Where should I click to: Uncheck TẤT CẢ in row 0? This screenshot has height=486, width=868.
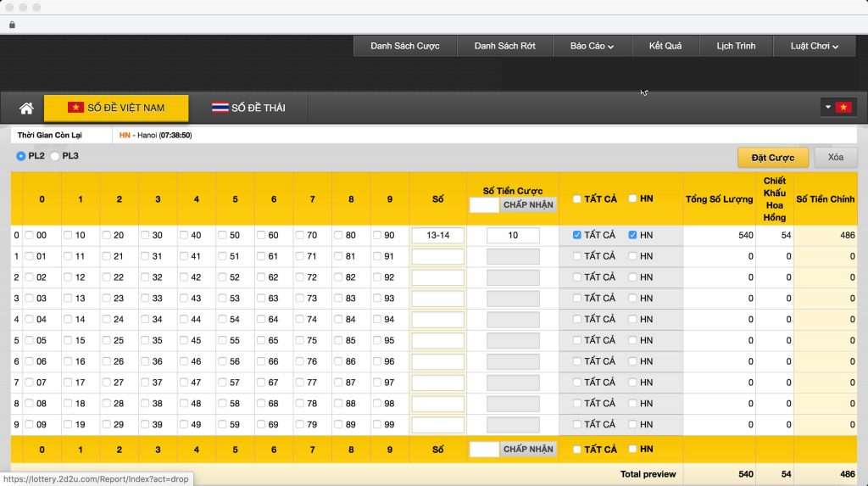[577, 235]
